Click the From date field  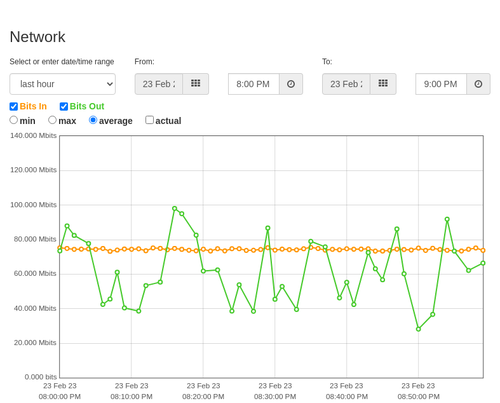pos(159,84)
